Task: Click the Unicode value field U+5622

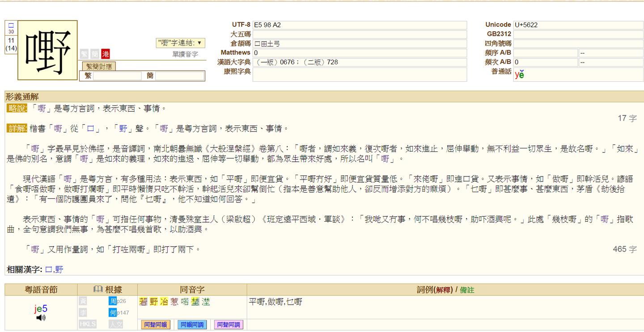Action: [x=578, y=25]
